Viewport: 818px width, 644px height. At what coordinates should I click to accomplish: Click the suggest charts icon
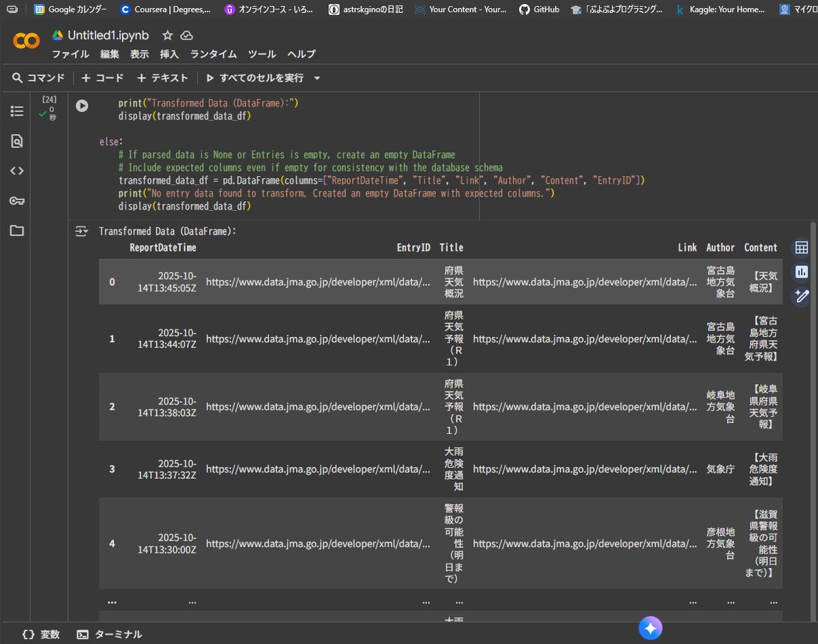click(x=802, y=272)
